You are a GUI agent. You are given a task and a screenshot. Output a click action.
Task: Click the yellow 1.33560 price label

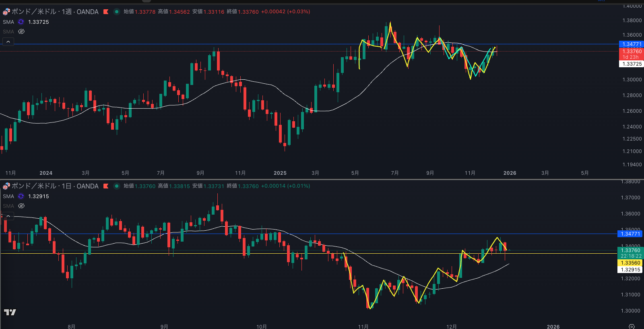[x=630, y=263]
